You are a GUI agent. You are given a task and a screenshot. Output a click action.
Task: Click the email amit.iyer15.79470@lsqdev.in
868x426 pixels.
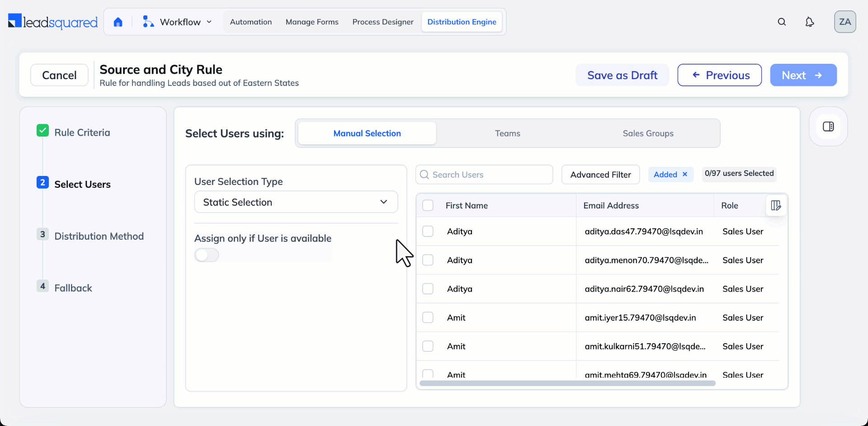pyautogui.click(x=640, y=317)
